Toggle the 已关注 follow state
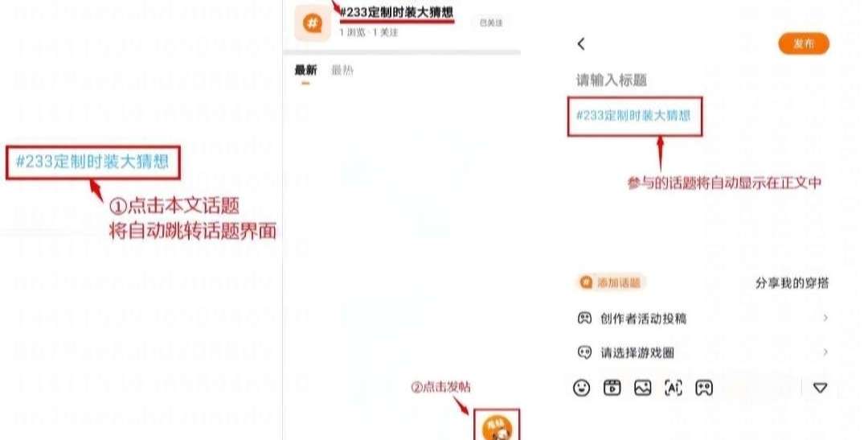The width and height of the screenshot is (868, 440). click(491, 23)
